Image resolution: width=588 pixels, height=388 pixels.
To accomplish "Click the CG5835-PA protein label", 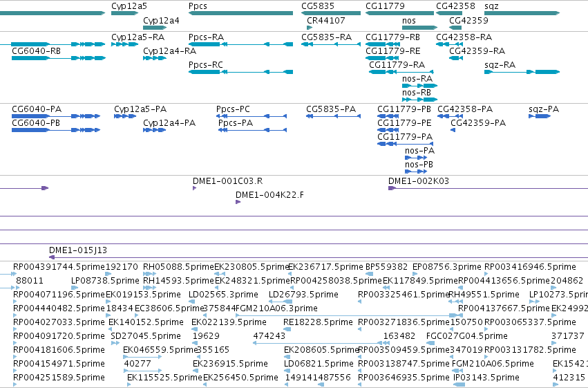I will coord(331,109).
